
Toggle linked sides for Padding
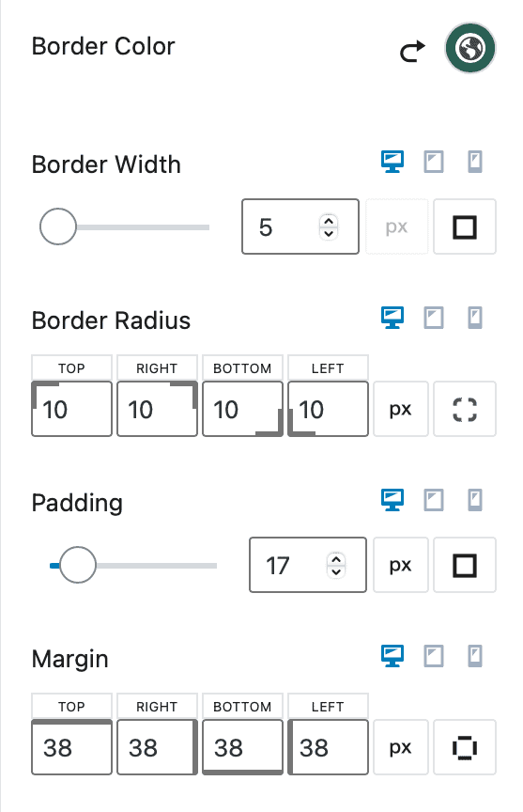[x=465, y=565]
